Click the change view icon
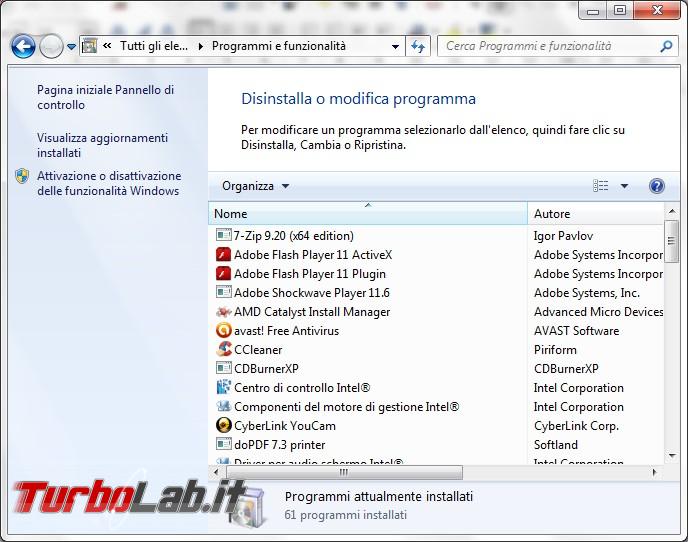The width and height of the screenshot is (688, 542). [x=601, y=186]
